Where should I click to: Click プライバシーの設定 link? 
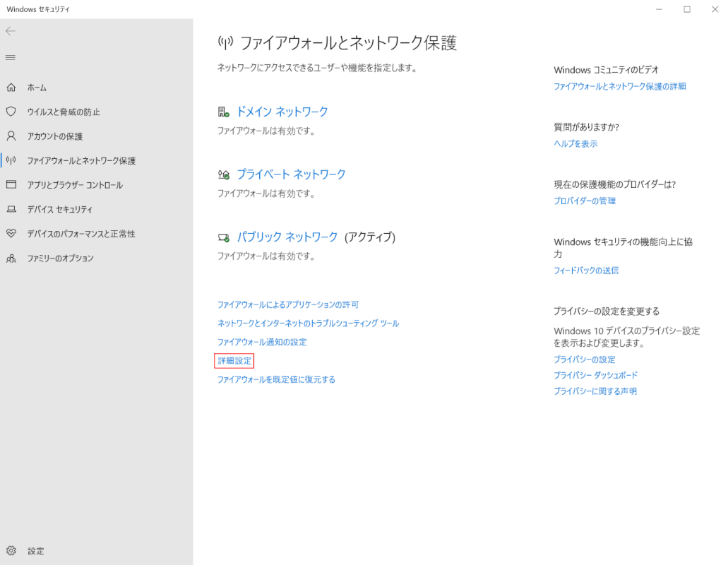[585, 359]
